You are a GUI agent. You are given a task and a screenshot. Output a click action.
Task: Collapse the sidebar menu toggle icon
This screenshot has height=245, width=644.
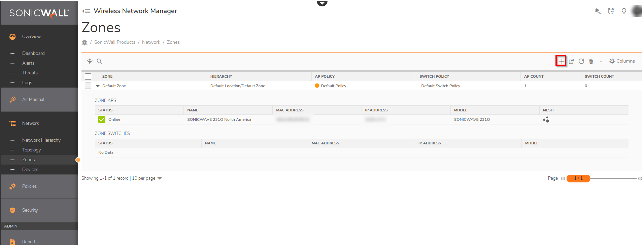86,11
